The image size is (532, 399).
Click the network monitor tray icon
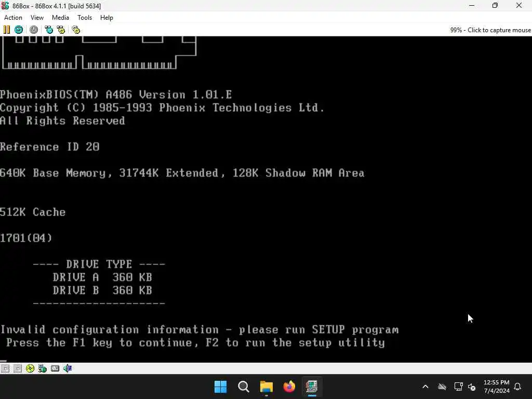(458, 387)
